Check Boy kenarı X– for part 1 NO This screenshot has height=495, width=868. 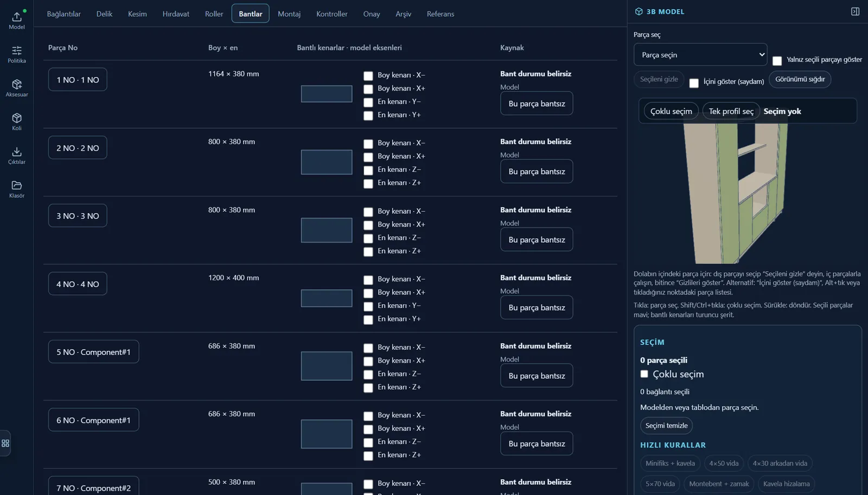pos(368,76)
